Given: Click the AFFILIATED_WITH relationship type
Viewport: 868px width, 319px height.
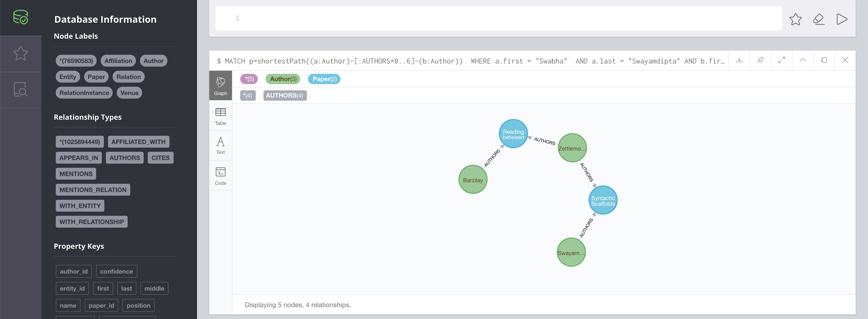Looking at the screenshot, I should click(138, 142).
